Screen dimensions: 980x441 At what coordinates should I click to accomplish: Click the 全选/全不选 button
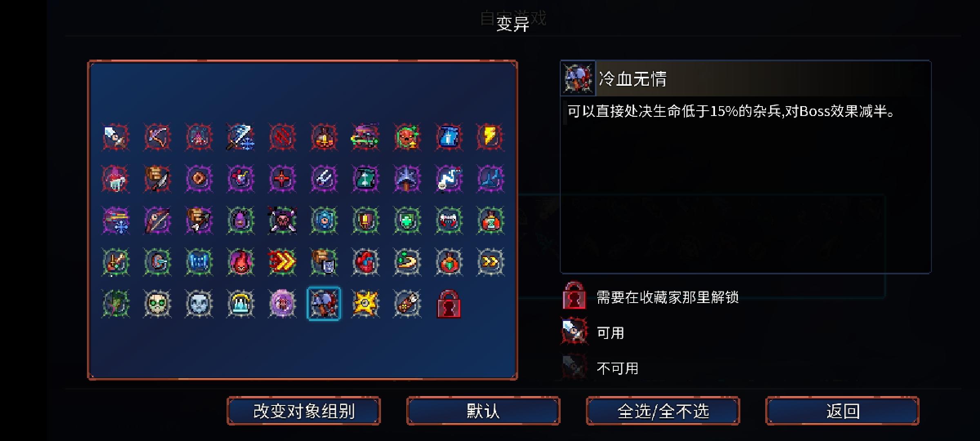coord(663,411)
